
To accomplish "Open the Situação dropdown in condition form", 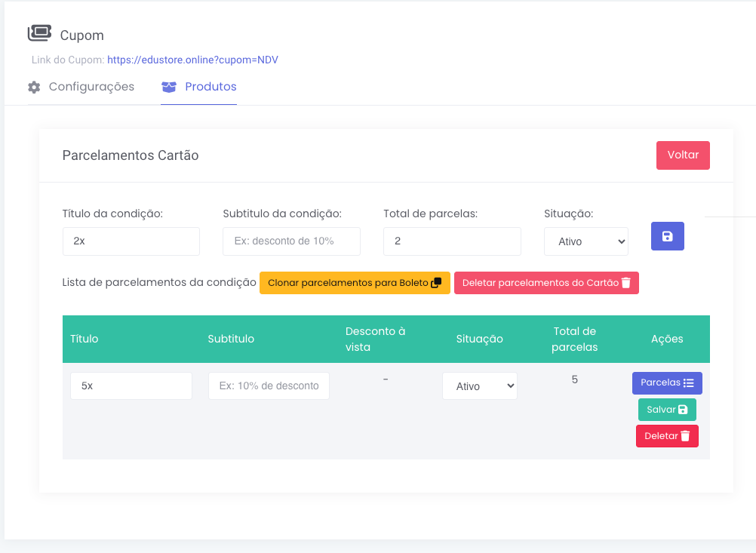I will (586, 241).
